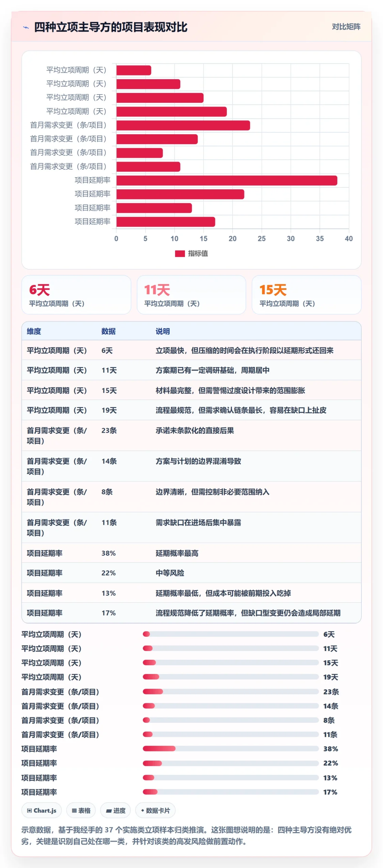Click the lightning icon beside the title
Viewport: 383px width, 868px height.
point(26,27)
